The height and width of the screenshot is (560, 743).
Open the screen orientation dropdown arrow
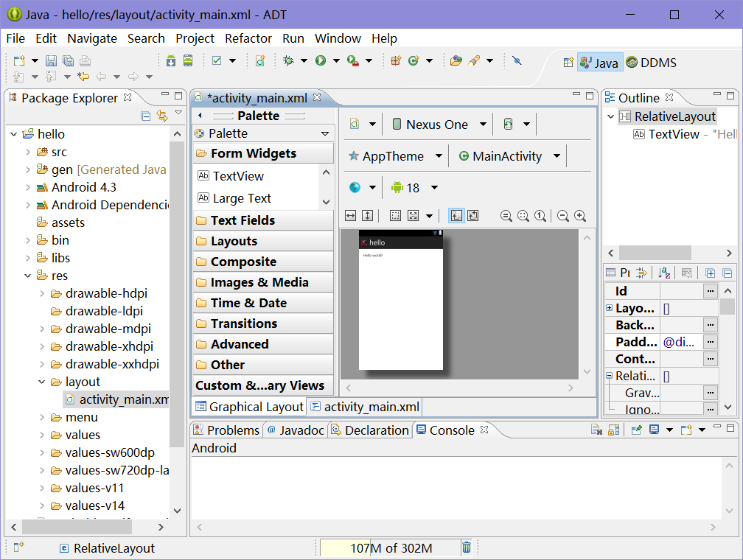(526, 124)
